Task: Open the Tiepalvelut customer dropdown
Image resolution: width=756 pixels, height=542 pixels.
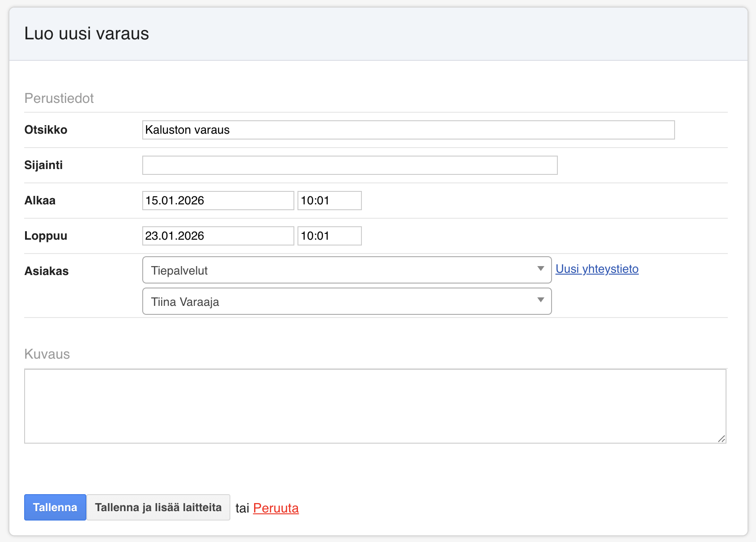Action: pos(347,270)
